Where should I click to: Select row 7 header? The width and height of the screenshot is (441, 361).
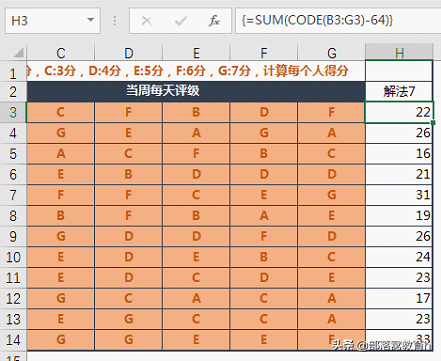13,195
